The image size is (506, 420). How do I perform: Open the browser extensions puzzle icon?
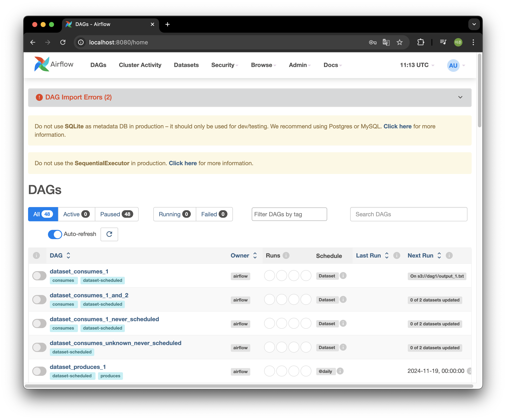421,42
